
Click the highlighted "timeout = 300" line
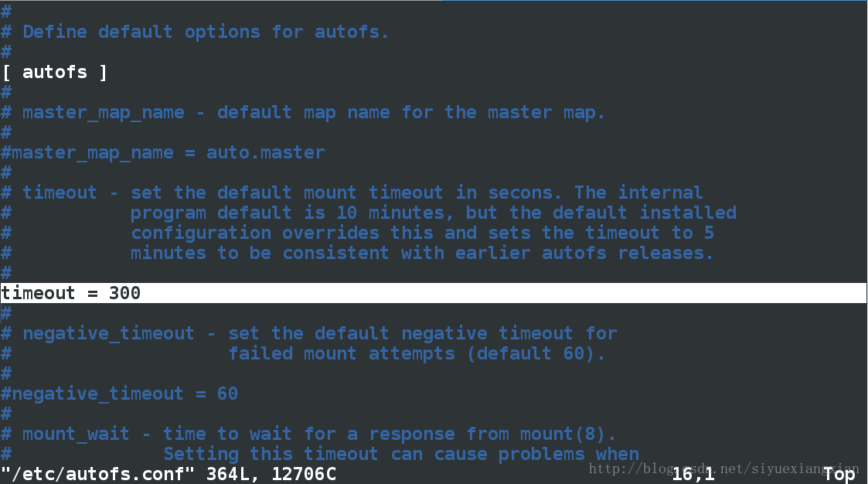click(71, 294)
